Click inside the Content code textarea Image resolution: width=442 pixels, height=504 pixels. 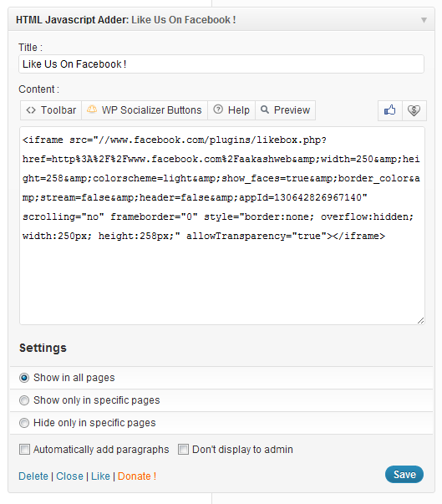(x=222, y=226)
